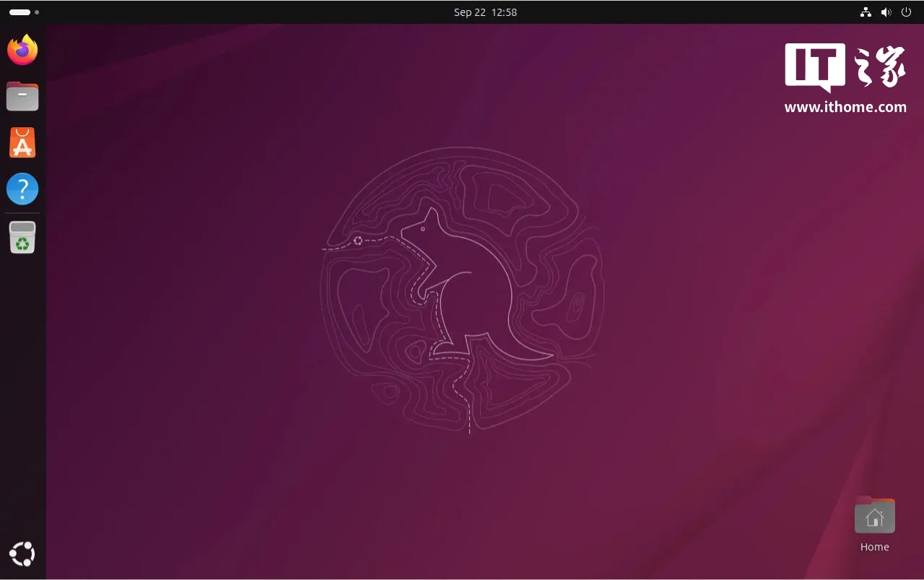
Task: Select the Home folder icon on the desktop
Action: coord(874,516)
